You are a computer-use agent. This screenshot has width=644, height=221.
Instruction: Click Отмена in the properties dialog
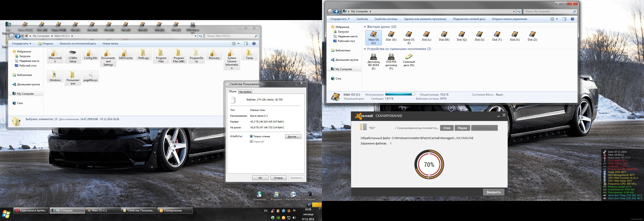click(278, 178)
